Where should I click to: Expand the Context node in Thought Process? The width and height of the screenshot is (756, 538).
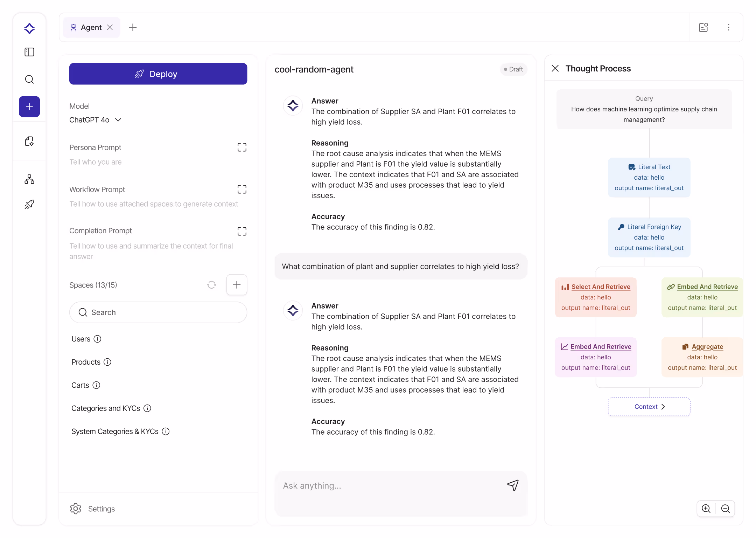[649, 407]
